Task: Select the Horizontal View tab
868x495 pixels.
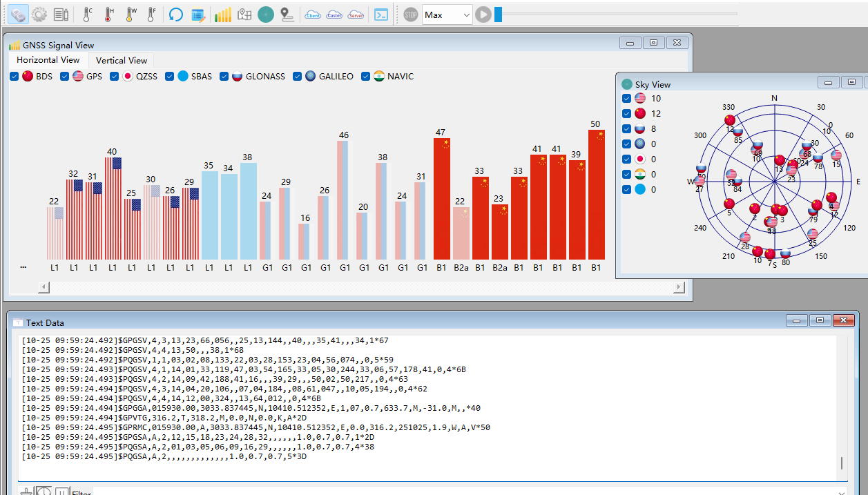Action: 48,61
